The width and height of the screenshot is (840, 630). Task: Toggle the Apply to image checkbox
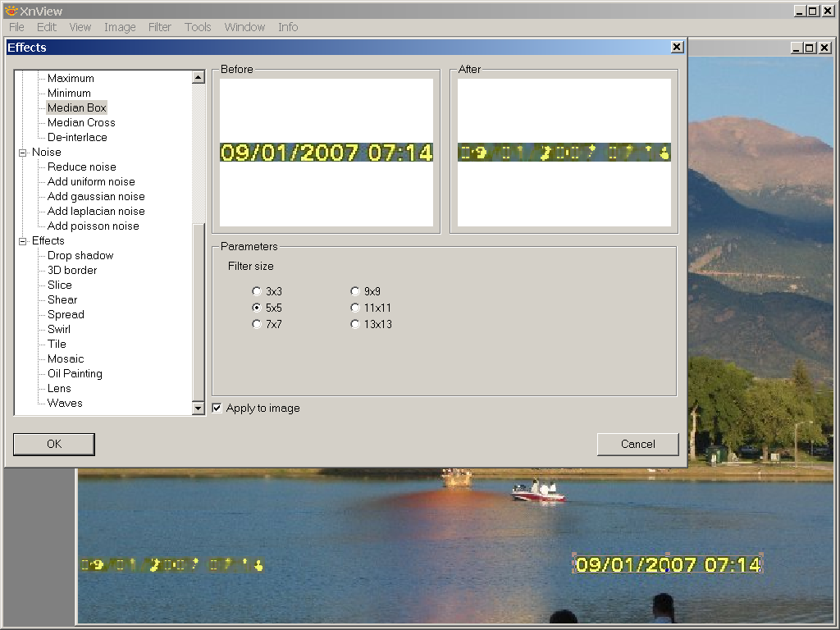[x=217, y=409]
